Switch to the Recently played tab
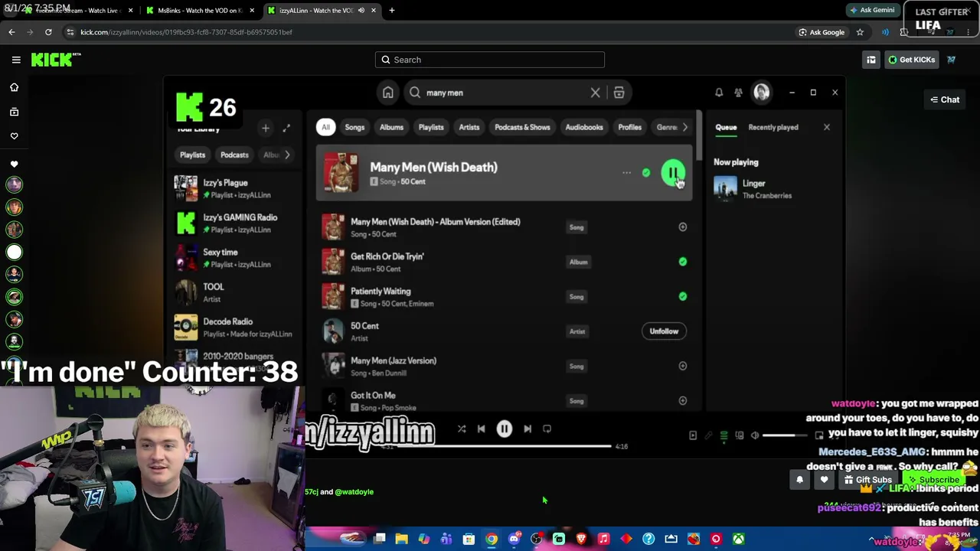 (x=773, y=128)
